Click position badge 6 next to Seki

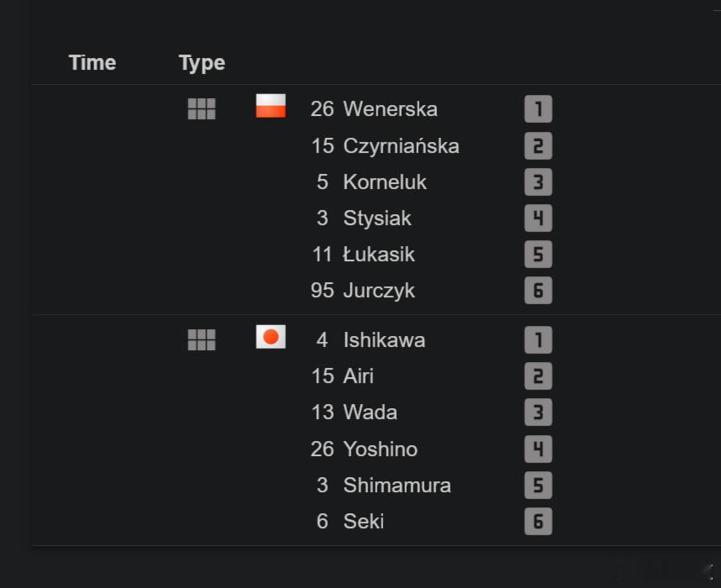pos(538,522)
